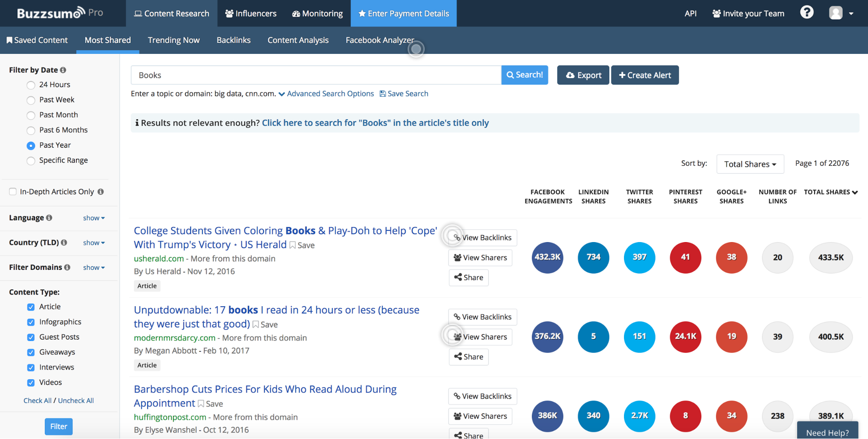The height and width of the screenshot is (439, 868).
Task: Uncheck the Guest Posts content type
Action: coord(31,337)
